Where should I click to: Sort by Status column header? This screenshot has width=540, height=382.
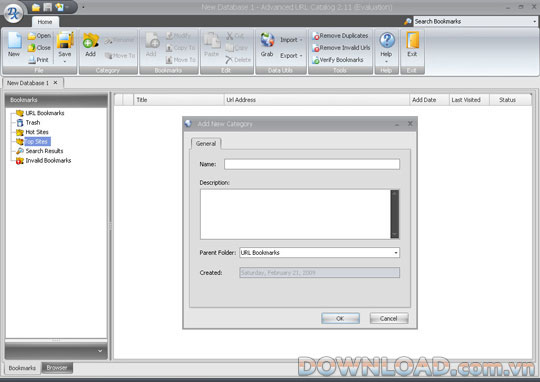510,100
